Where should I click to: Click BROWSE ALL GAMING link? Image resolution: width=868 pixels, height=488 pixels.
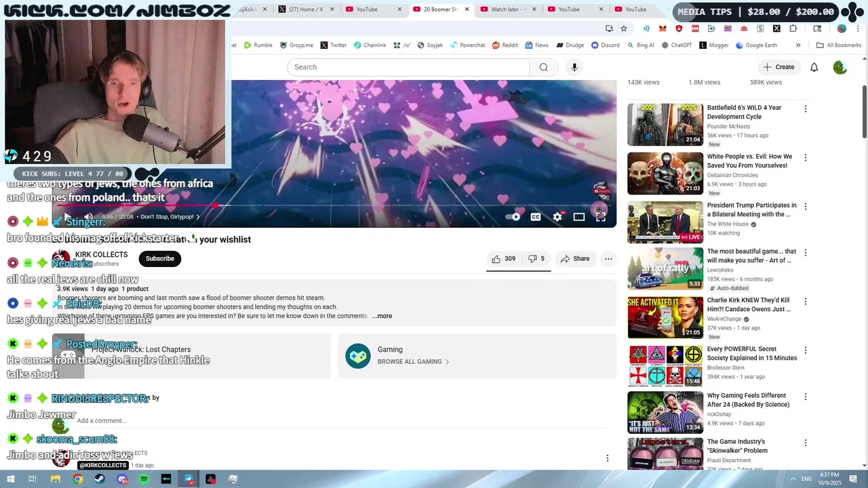click(413, 362)
